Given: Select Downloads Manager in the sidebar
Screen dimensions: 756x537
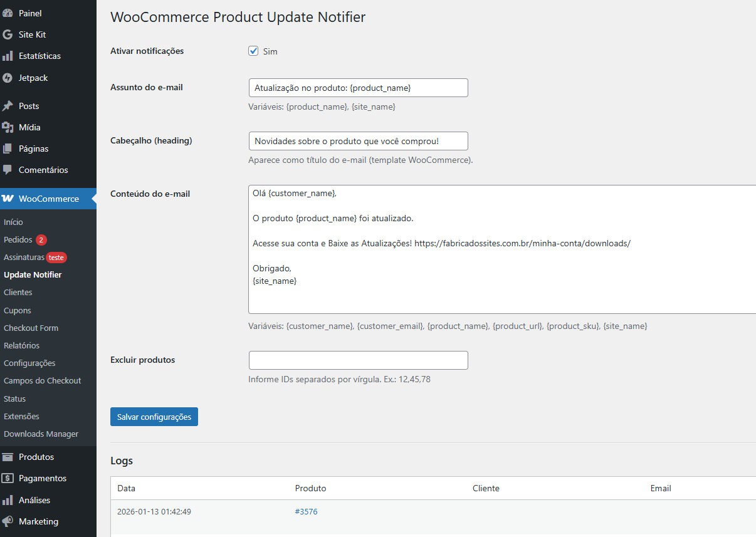Looking at the screenshot, I should pyautogui.click(x=41, y=434).
